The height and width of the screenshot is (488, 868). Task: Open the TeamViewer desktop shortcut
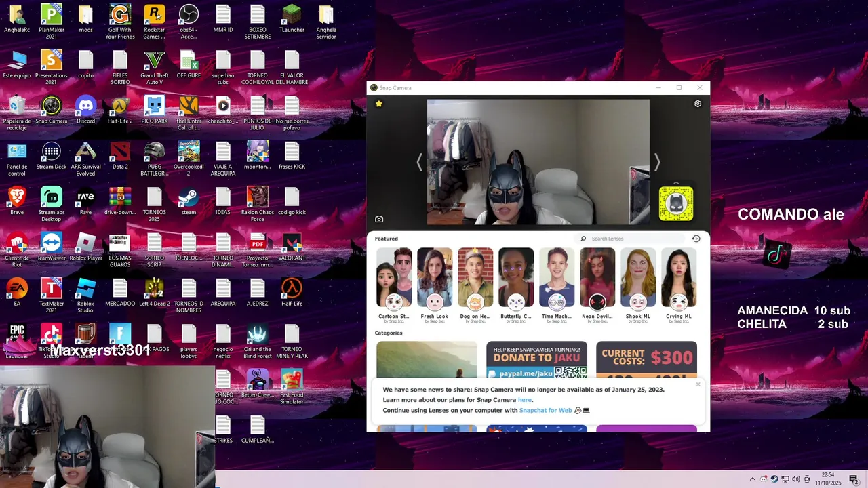[52, 247]
